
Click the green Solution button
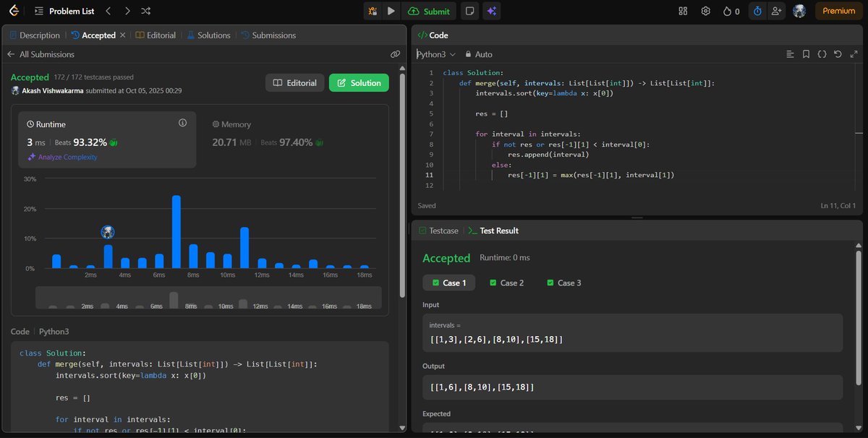[359, 83]
